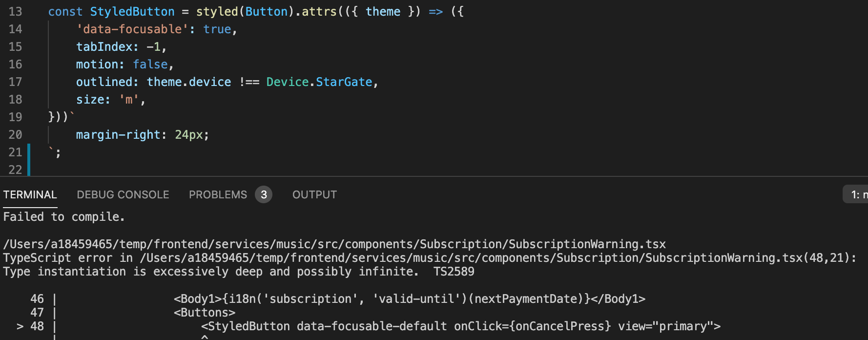This screenshot has height=340, width=868.
Task: View the PROBLEMS tab
Action: point(218,194)
